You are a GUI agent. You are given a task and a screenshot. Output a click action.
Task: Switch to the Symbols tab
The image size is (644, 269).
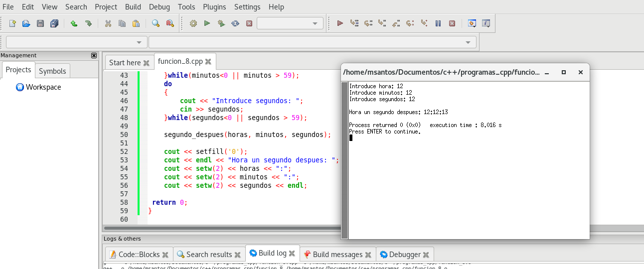click(x=52, y=71)
